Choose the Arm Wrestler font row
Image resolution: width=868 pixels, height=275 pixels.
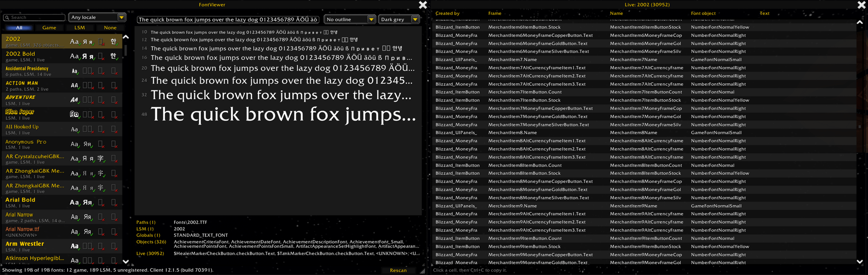[62, 246]
